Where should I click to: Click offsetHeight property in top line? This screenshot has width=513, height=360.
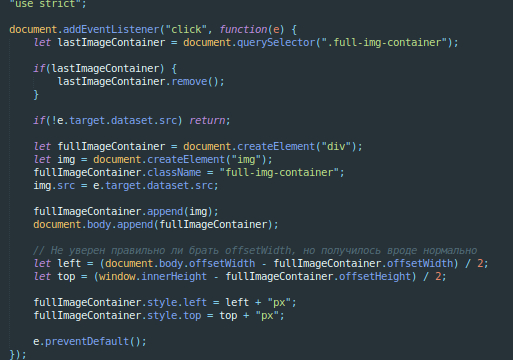(375, 277)
